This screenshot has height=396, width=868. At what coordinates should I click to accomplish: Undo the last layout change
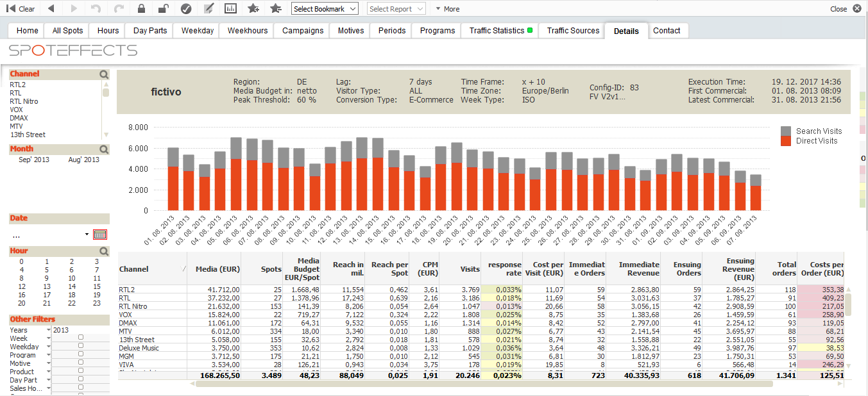coord(96,9)
